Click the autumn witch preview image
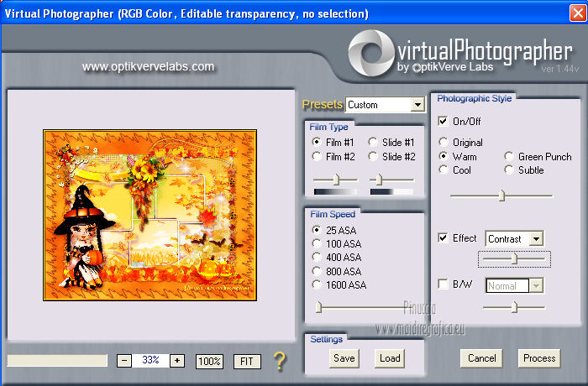The image size is (588, 386). pos(150,215)
